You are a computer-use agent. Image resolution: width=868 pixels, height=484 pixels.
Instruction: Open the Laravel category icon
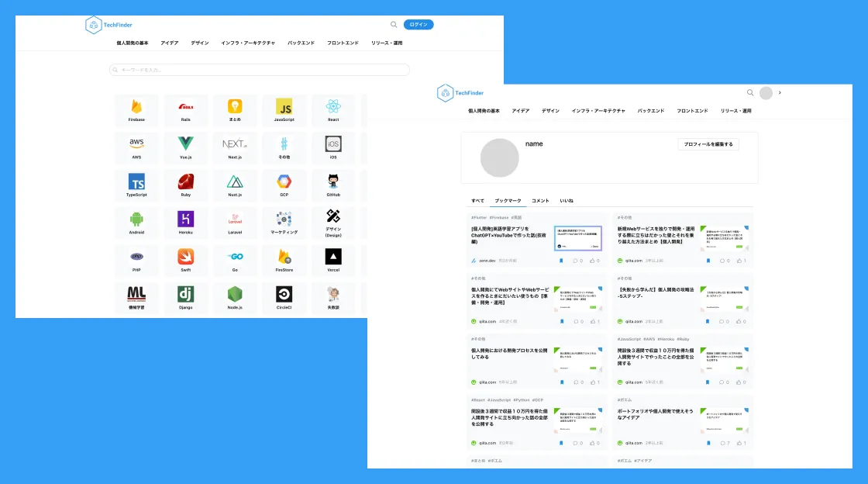click(235, 223)
